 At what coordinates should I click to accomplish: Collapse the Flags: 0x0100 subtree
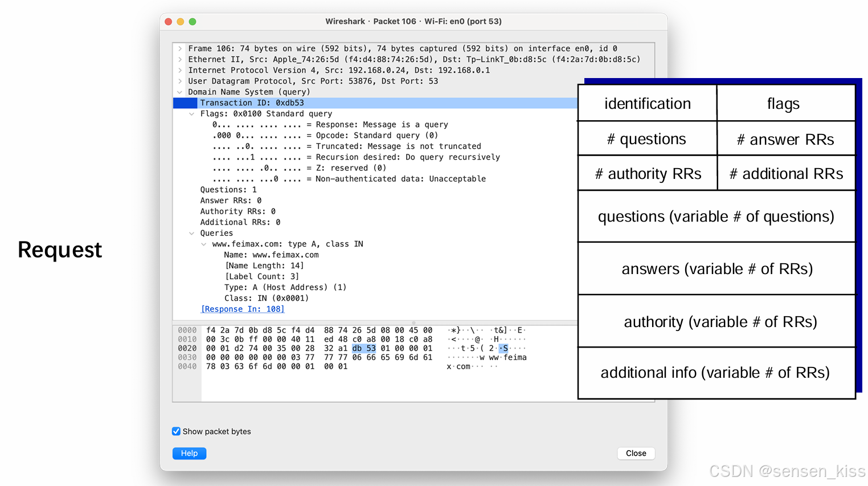[x=192, y=114]
